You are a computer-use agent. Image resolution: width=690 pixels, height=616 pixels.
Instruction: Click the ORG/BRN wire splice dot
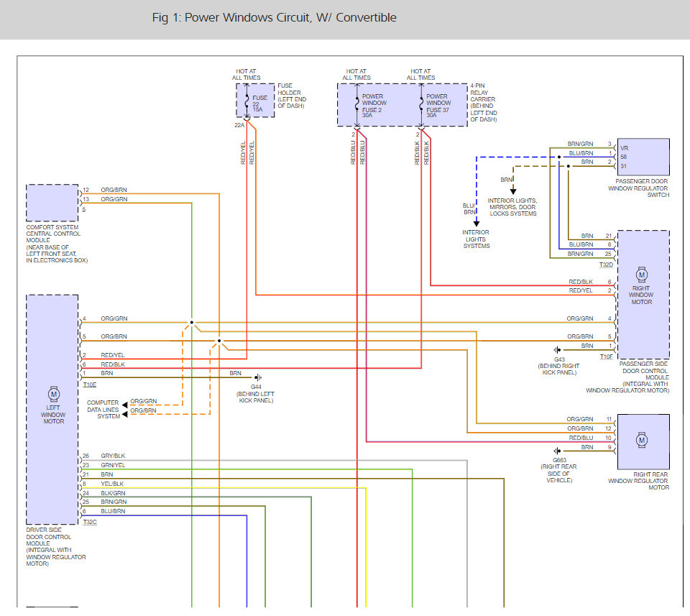tap(219, 341)
